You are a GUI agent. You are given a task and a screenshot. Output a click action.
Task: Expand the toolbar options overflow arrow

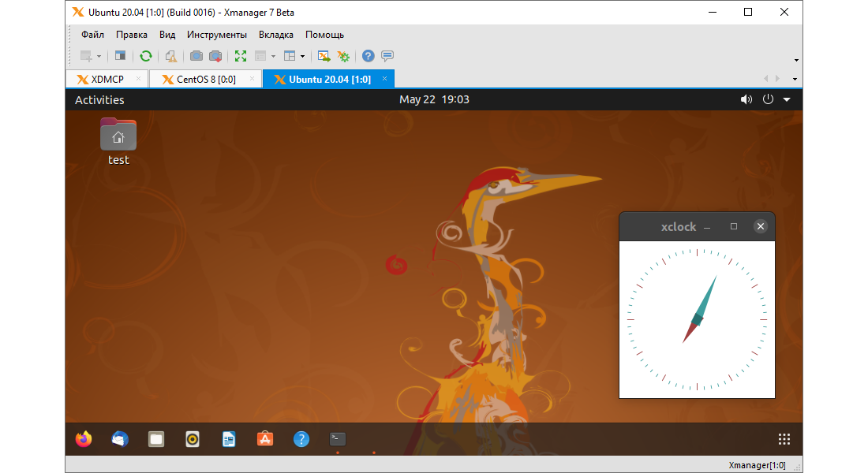(796, 60)
